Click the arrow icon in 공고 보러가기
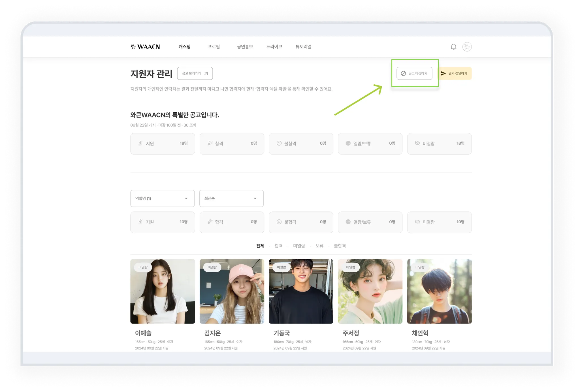This screenshot has width=580, height=392. tap(206, 74)
